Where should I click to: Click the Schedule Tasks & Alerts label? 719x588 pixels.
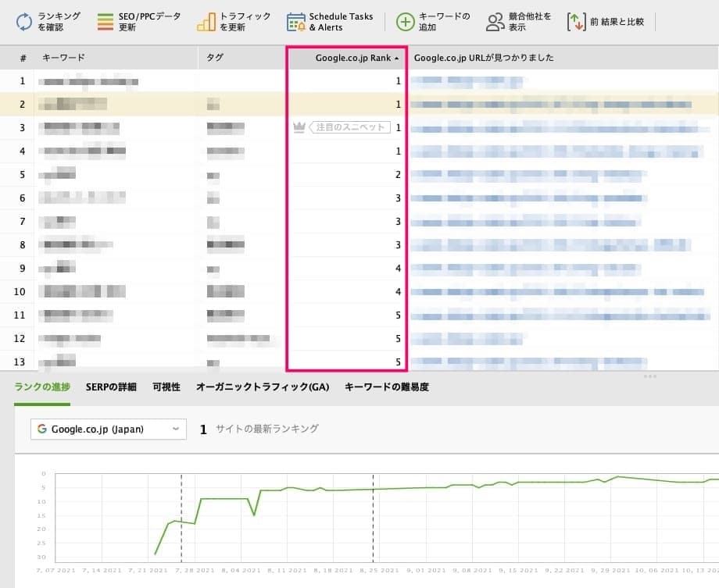pyautogui.click(x=341, y=22)
